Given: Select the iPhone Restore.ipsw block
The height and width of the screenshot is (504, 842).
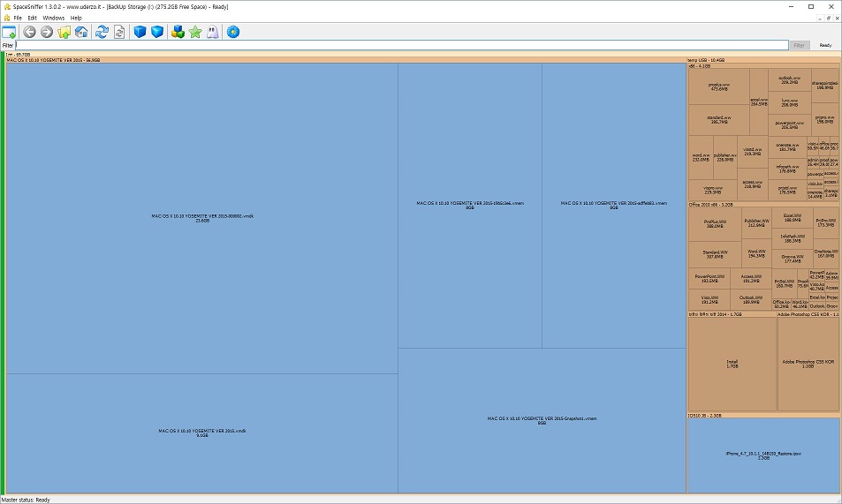Looking at the screenshot, I should pyautogui.click(x=763, y=455).
